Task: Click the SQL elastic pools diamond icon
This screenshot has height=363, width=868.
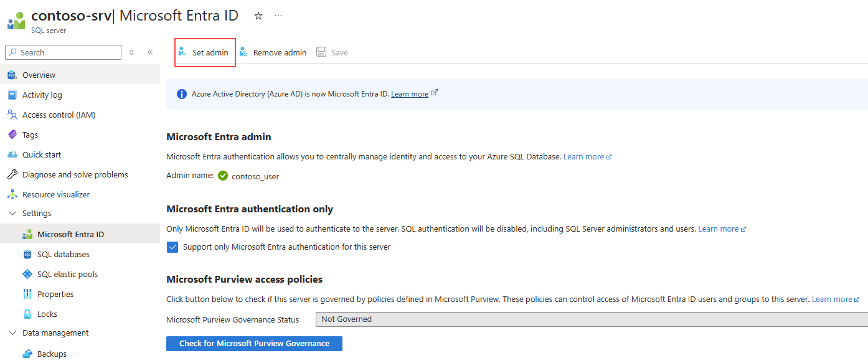Action: coord(27,274)
